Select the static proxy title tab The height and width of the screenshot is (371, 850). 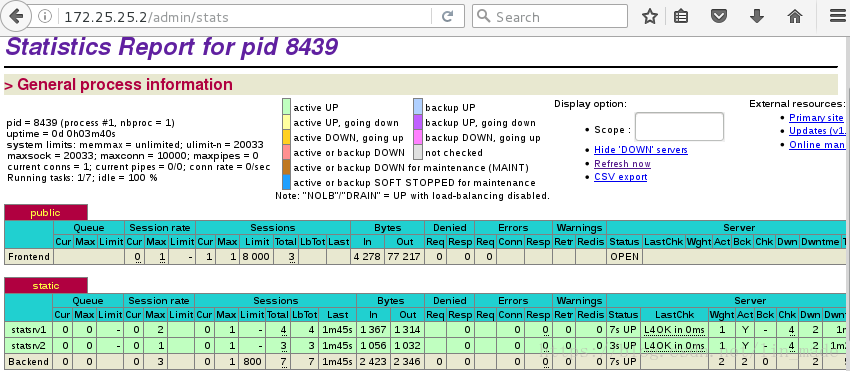pyautogui.click(x=46, y=285)
